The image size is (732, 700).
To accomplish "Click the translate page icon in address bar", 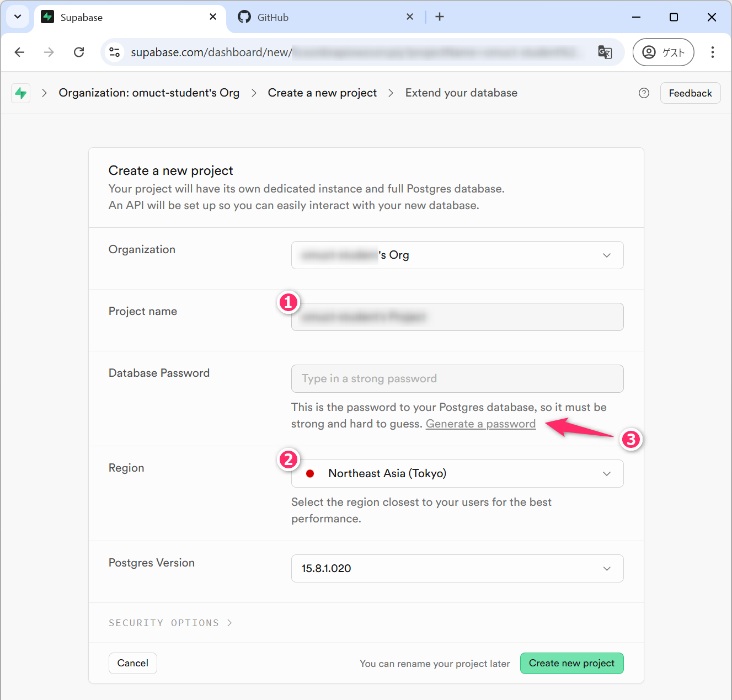I will click(x=605, y=52).
